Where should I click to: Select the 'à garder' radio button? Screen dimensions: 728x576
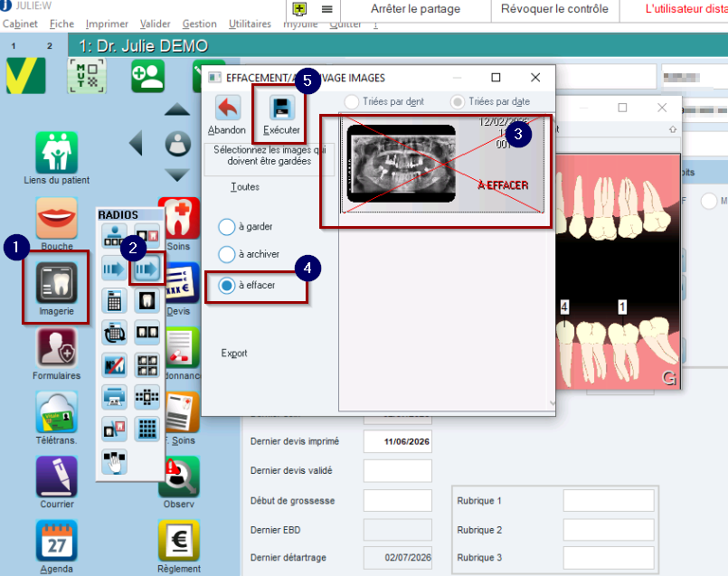(227, 227)
